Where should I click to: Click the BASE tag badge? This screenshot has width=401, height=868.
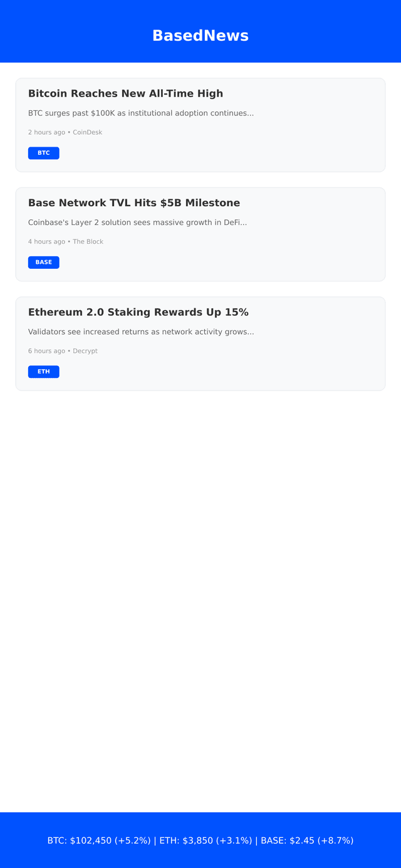tap(43, 262)
